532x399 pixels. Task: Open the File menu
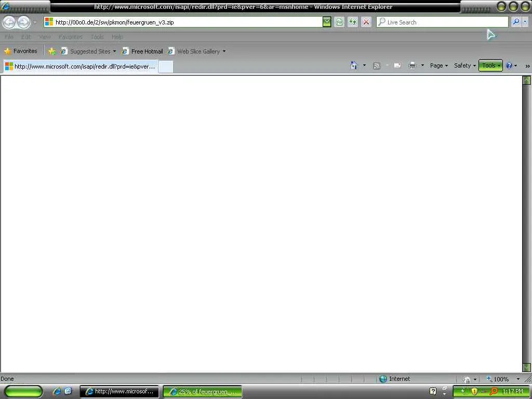point(9,37)
